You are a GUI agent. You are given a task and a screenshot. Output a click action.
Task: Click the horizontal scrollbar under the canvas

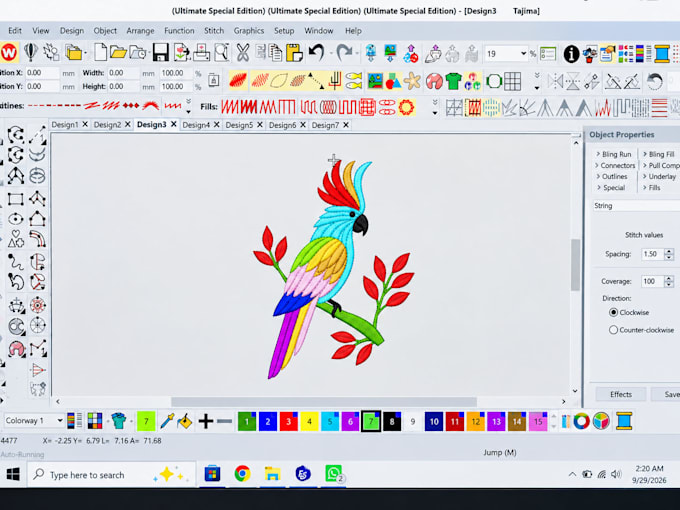[x=324, y=402]
